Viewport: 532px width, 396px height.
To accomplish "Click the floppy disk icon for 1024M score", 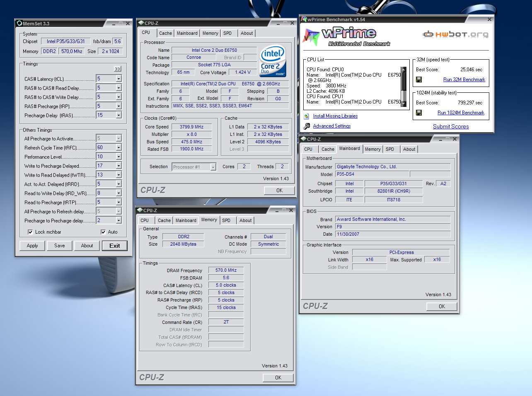I will pyautogui.click(x=419, y=113).
